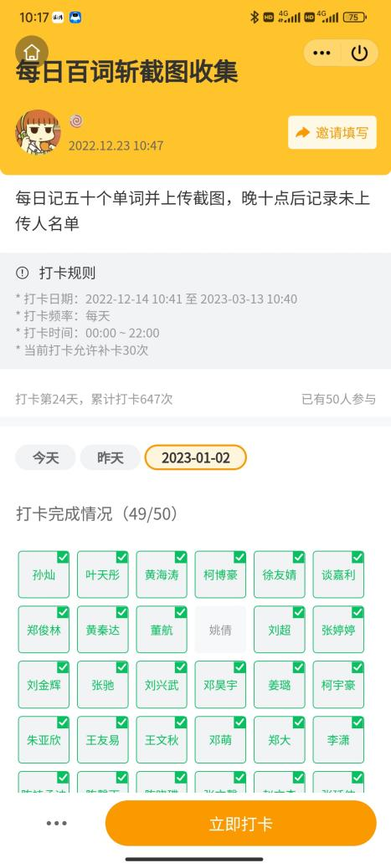Tap the share arrow on 邀请填写

coord(303,132)
